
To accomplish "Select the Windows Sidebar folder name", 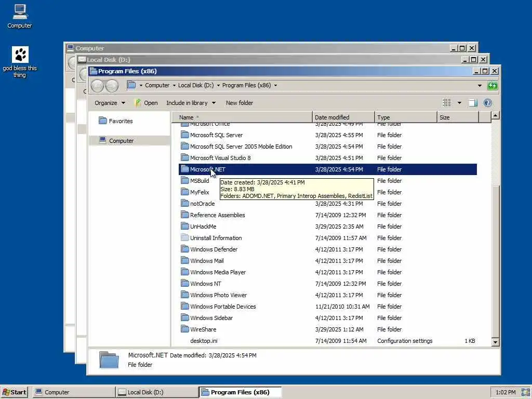I will [x=211, y=317].
